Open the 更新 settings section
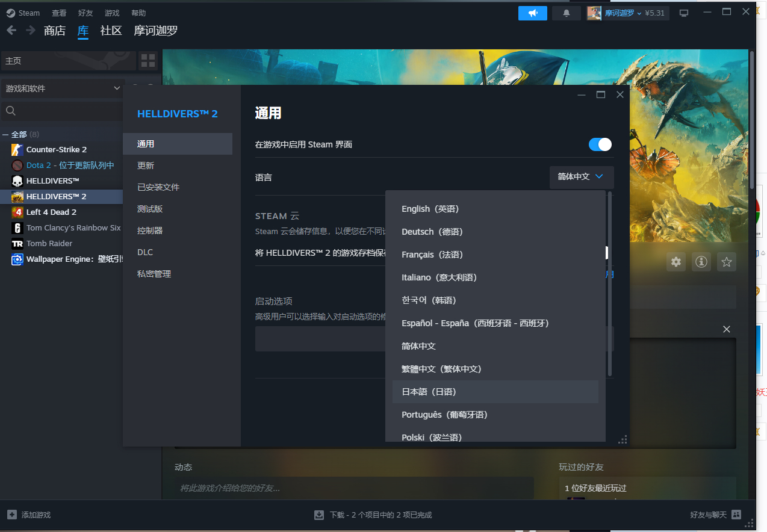This screenshot has height=532, width=767. pos(178,165)
